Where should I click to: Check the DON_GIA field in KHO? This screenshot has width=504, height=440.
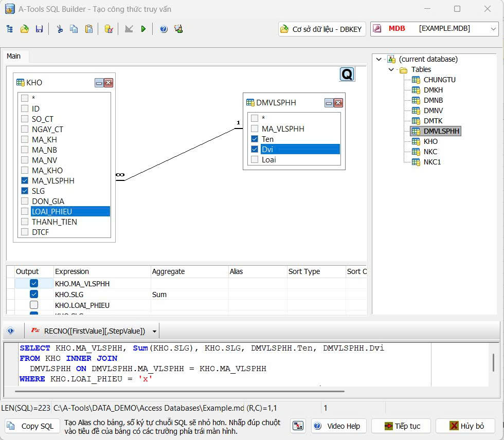pyautogui.click(x=25, y=201)
